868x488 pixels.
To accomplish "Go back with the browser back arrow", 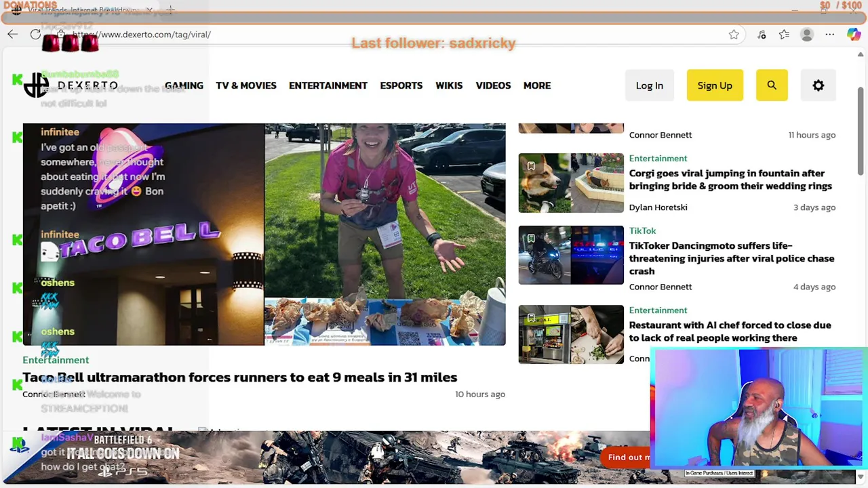I will tap(13, 35).
